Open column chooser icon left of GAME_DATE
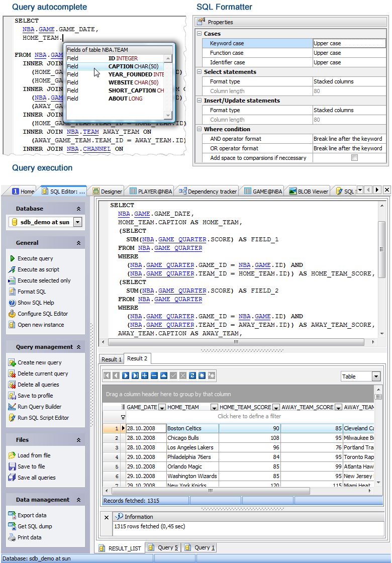This screenshot has width=392, height=563. [123, 407]
